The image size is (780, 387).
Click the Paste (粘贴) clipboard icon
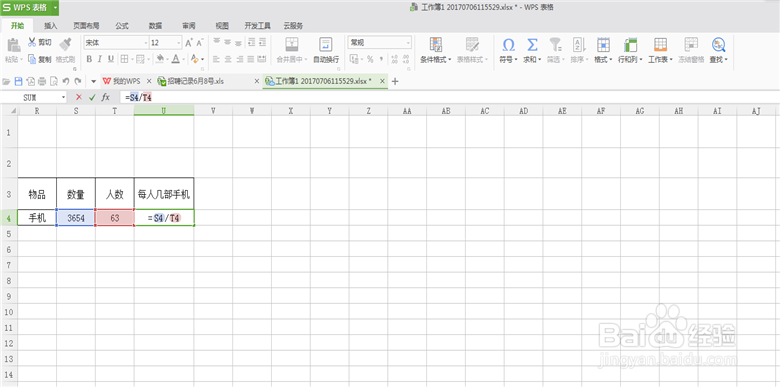[x=13, y=45]
